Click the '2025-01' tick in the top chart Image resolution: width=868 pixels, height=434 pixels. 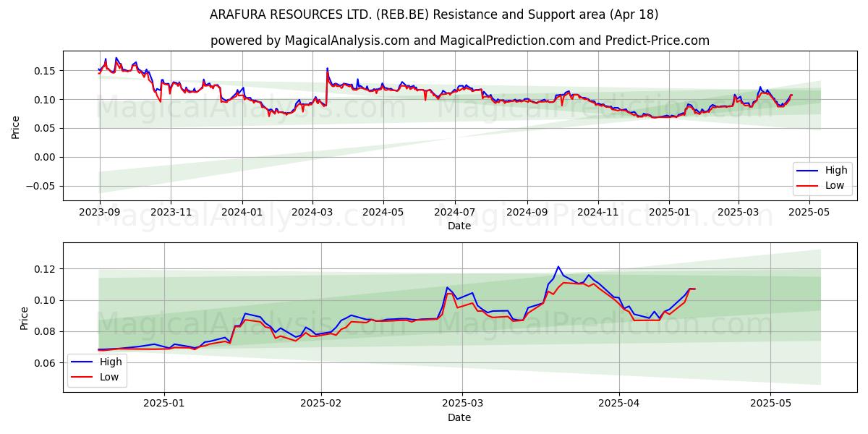668,212
